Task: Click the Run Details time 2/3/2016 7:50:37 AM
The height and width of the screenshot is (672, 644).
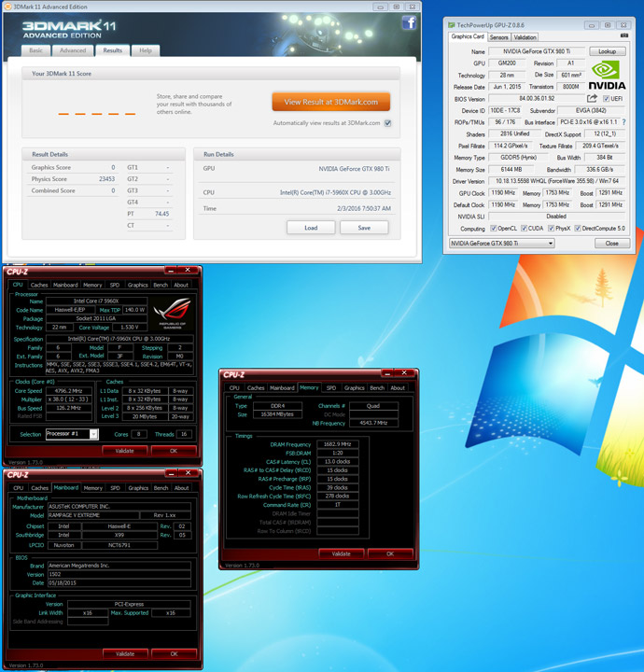Action: (x=364, y=209)
